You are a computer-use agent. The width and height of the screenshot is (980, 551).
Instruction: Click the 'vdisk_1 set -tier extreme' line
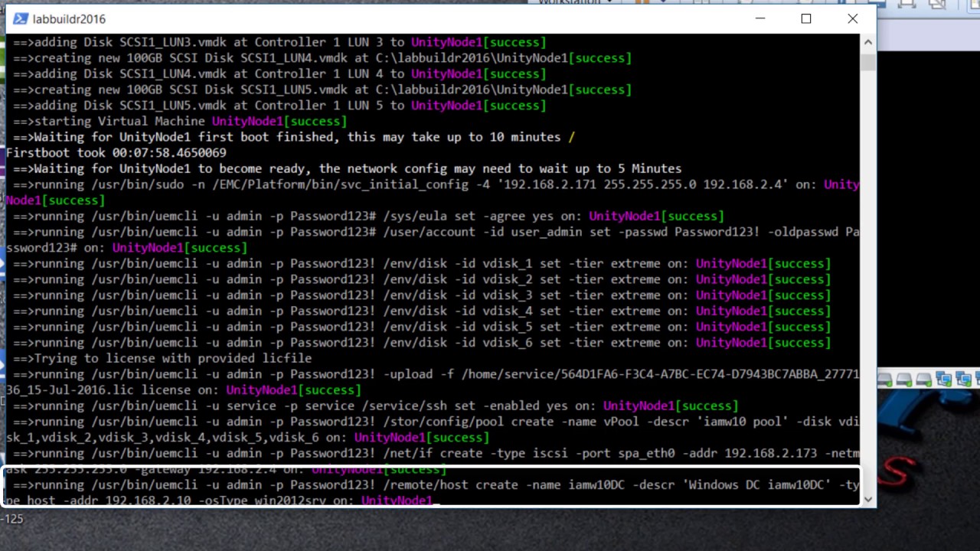(422, 264)
